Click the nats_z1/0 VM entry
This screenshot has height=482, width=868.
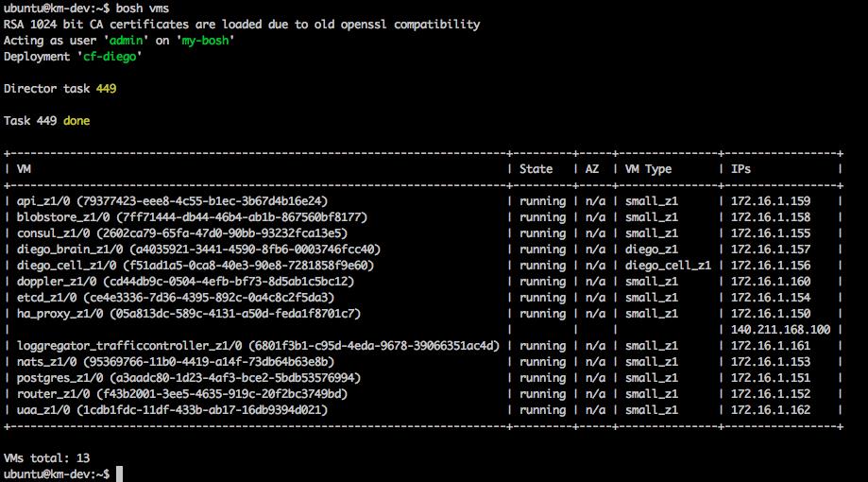tap(176, 362)
